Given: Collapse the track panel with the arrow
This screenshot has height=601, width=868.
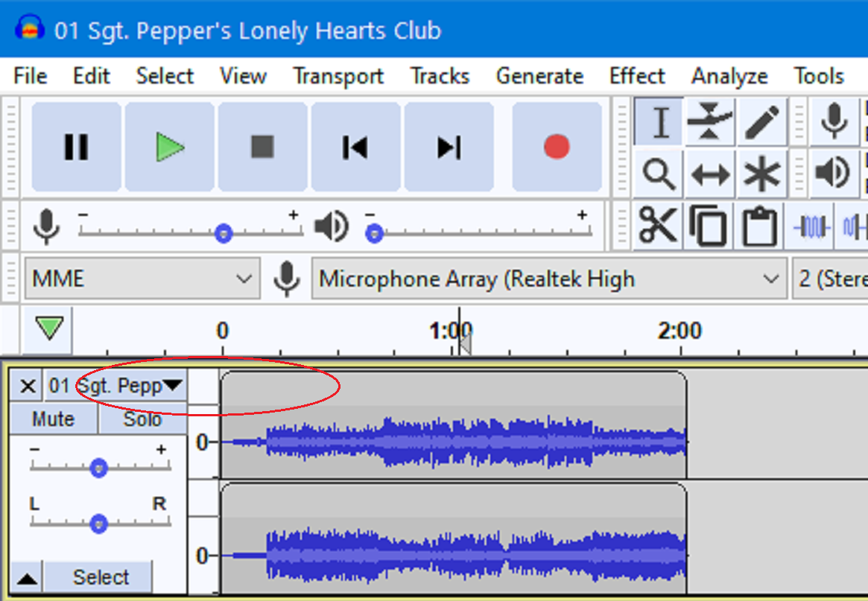Looking at the screenshot, I should pyautogui.click(x=25, y=576).
